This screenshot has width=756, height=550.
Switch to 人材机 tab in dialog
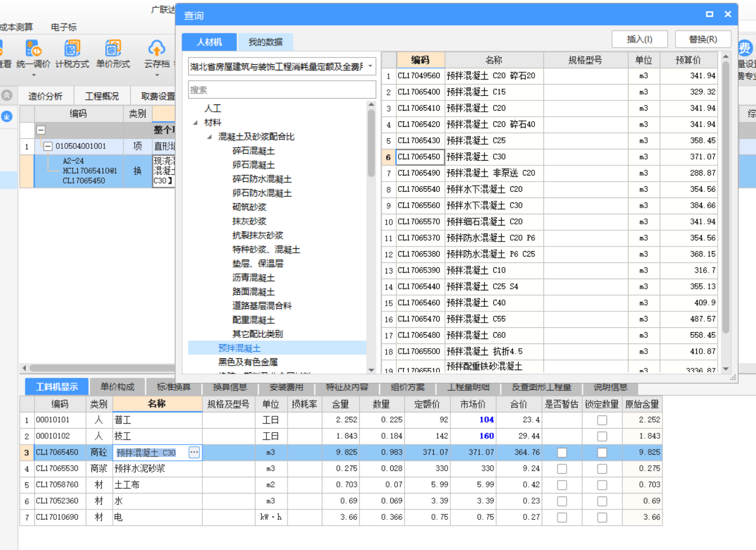tap(209, 42)
